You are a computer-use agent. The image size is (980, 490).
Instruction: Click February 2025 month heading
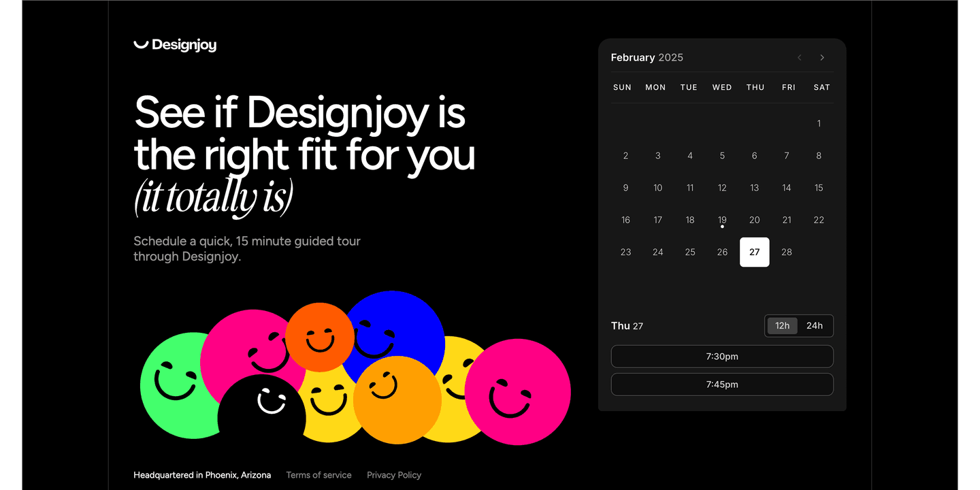point(647,58)
